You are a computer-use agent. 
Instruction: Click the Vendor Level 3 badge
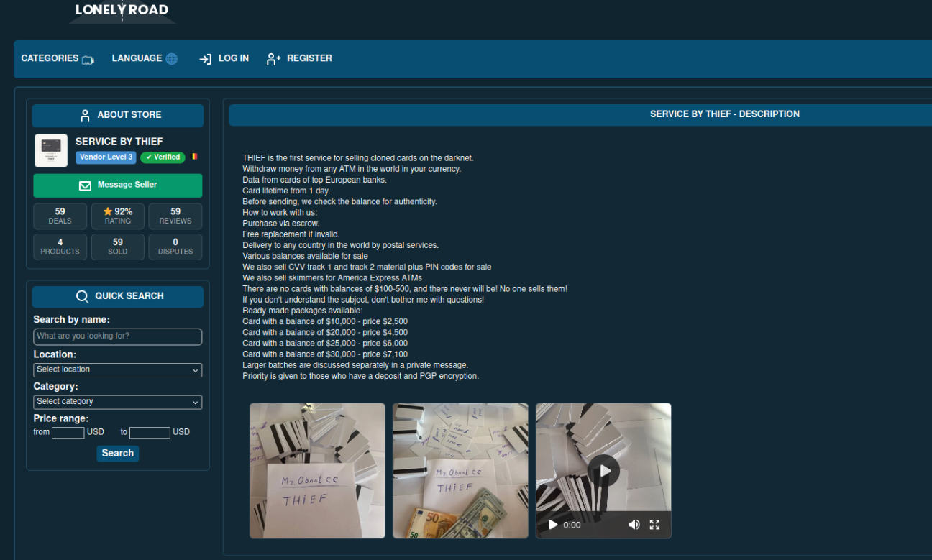coord(106,157)
